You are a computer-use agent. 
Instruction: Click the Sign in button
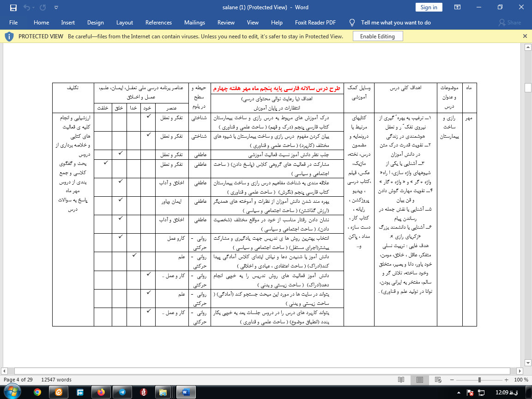click(429, 7)
